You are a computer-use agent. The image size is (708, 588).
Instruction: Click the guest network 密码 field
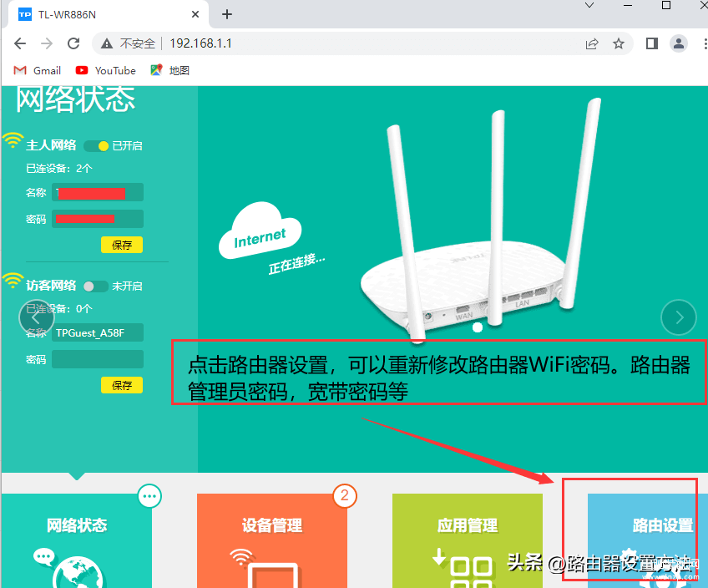[98, 359]
